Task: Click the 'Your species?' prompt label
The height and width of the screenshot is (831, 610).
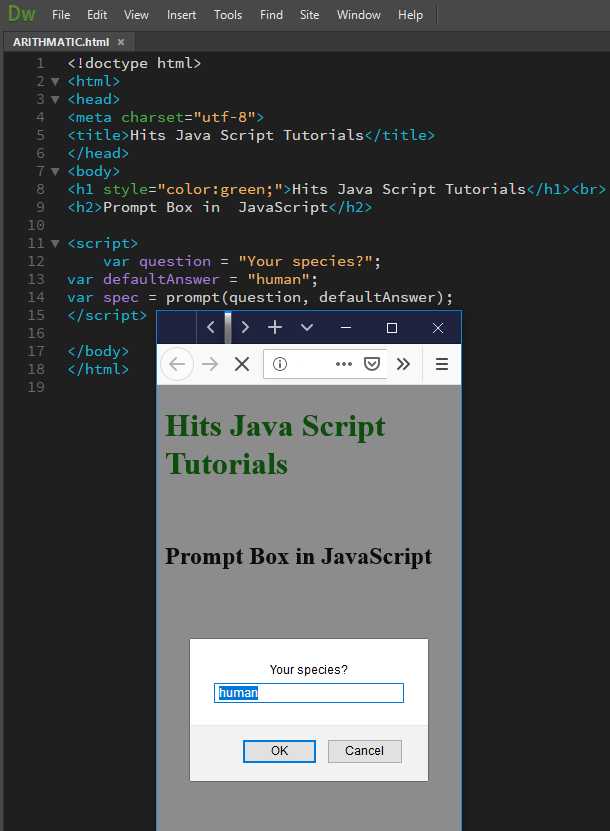Action: click(x=308, y=670)
